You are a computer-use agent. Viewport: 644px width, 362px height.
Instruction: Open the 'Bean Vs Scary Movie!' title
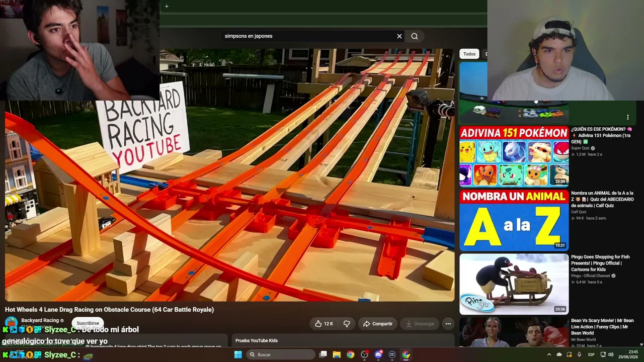pos(602,327)
